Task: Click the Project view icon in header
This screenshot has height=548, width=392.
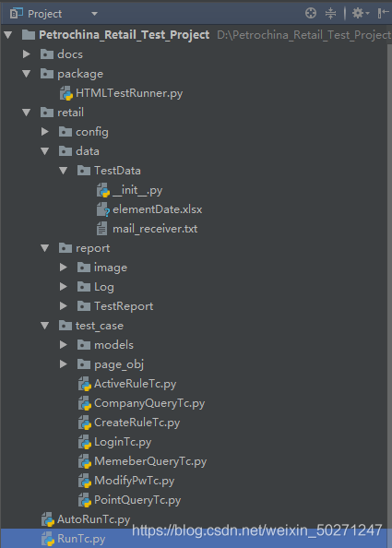Action: pos(17,13)
